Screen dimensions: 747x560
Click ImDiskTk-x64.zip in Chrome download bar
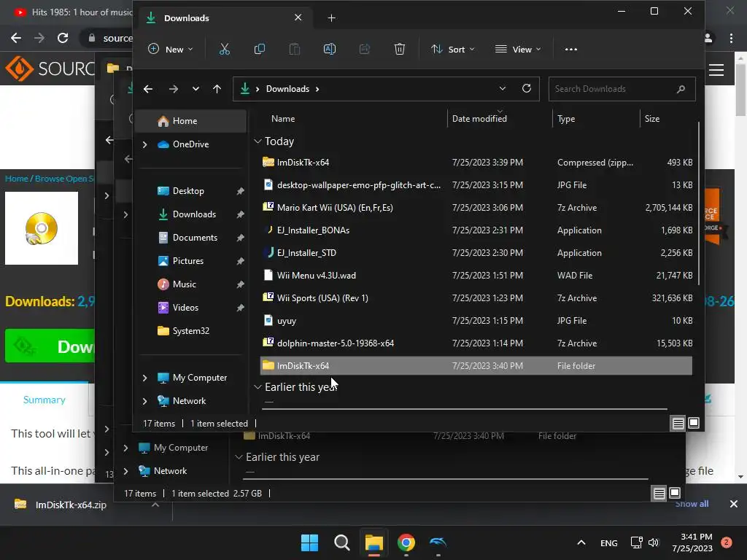point(71,505)
